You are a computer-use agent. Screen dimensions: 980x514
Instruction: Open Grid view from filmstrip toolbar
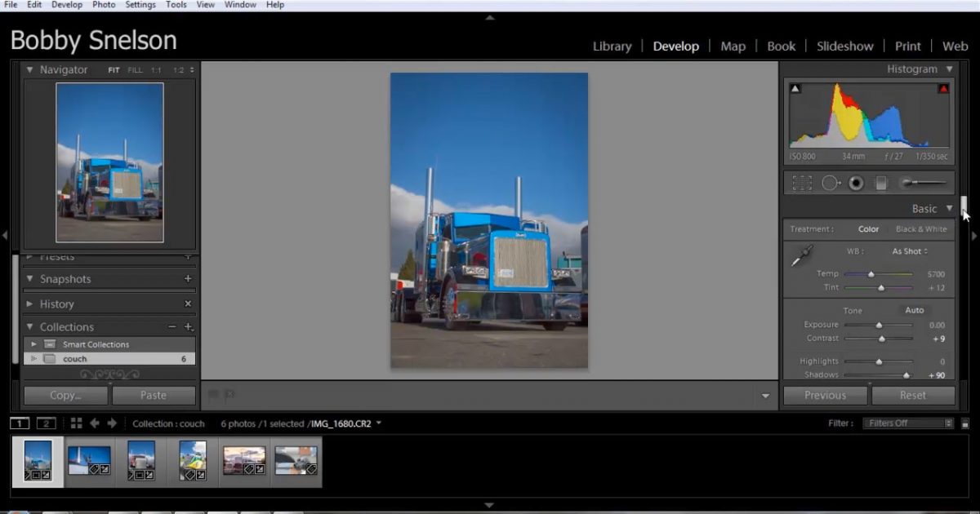click(76, 423)
